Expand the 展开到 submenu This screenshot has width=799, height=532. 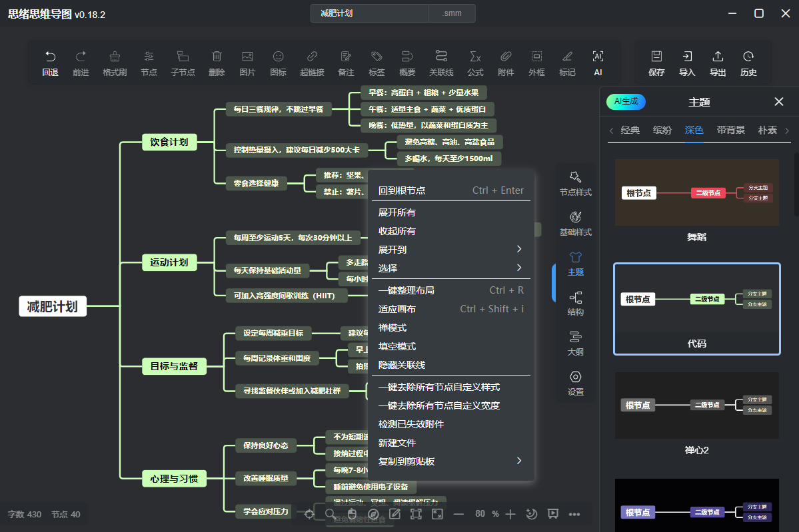pos(451,250)
